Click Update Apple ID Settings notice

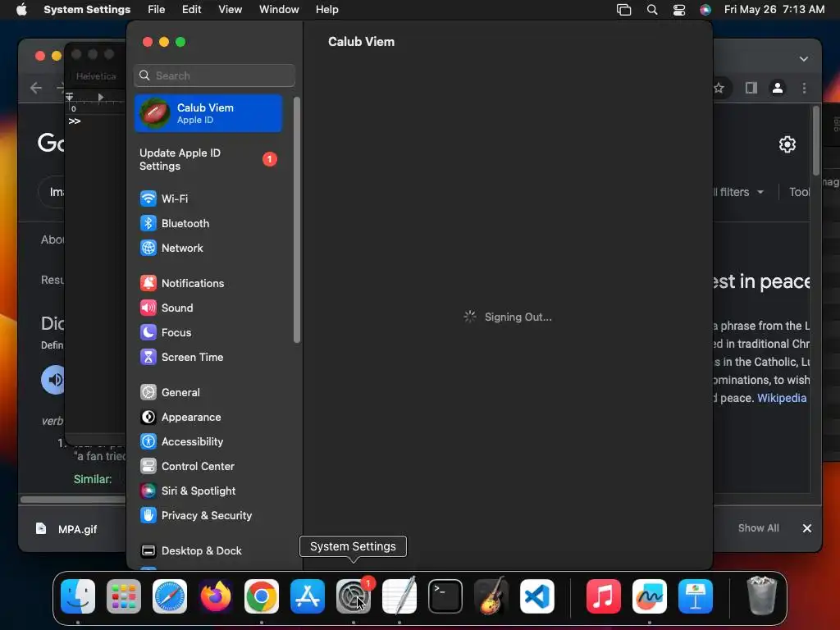coord(208,160)
